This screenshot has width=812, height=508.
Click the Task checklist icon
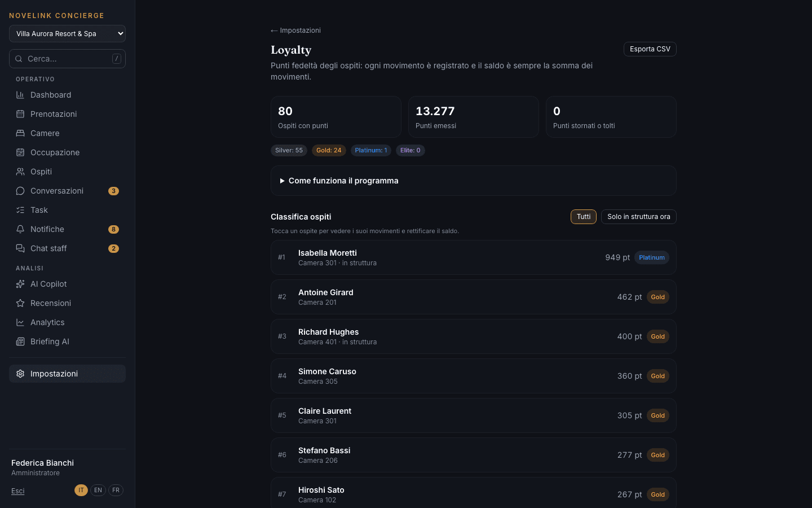(20, 210)
